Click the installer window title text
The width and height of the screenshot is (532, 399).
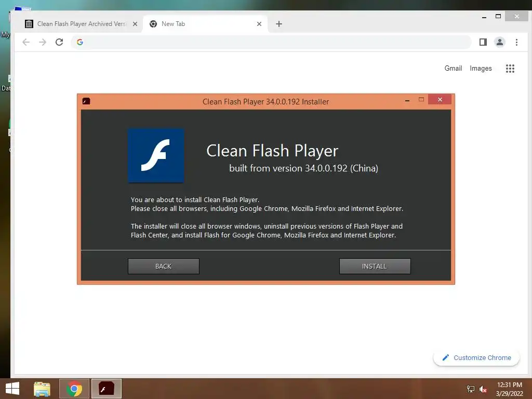[x=265, y=101]
